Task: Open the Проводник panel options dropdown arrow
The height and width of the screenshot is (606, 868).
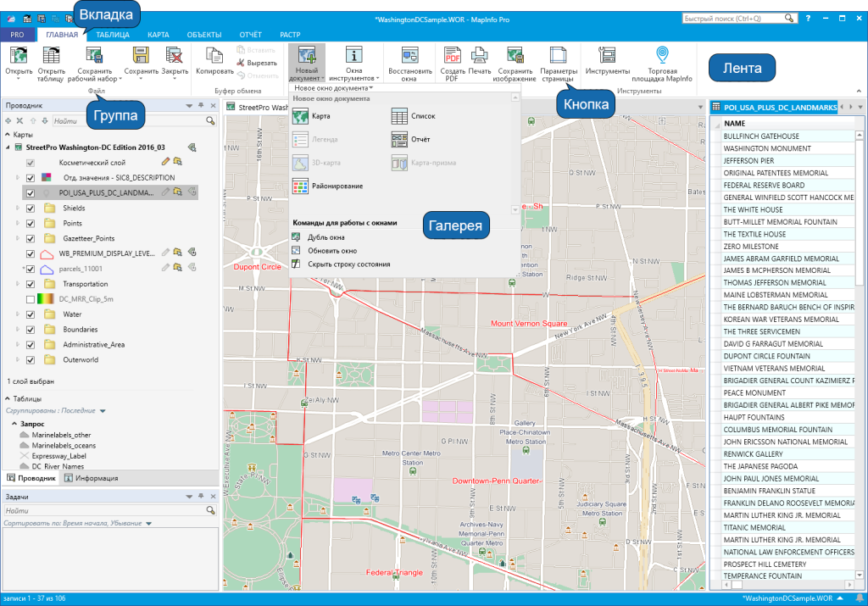Action: [x=189, y=105]
